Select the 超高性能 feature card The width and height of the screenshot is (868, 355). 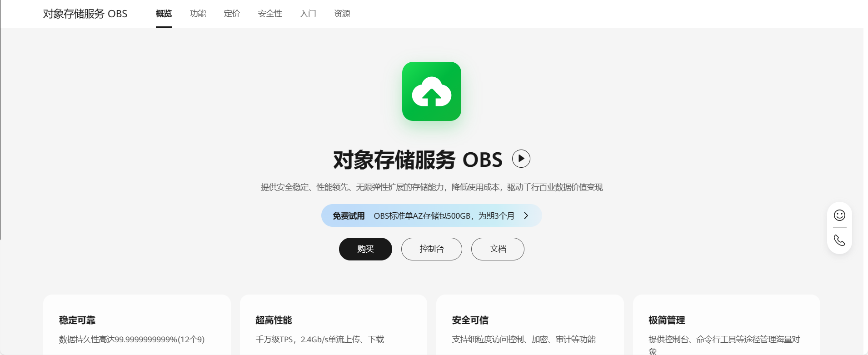coord(334,325)
